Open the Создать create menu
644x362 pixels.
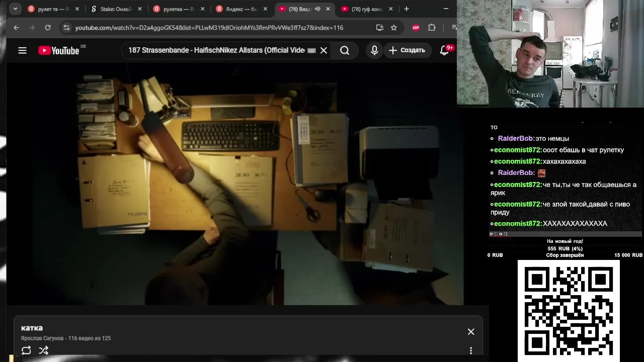(x=407, y=50)
